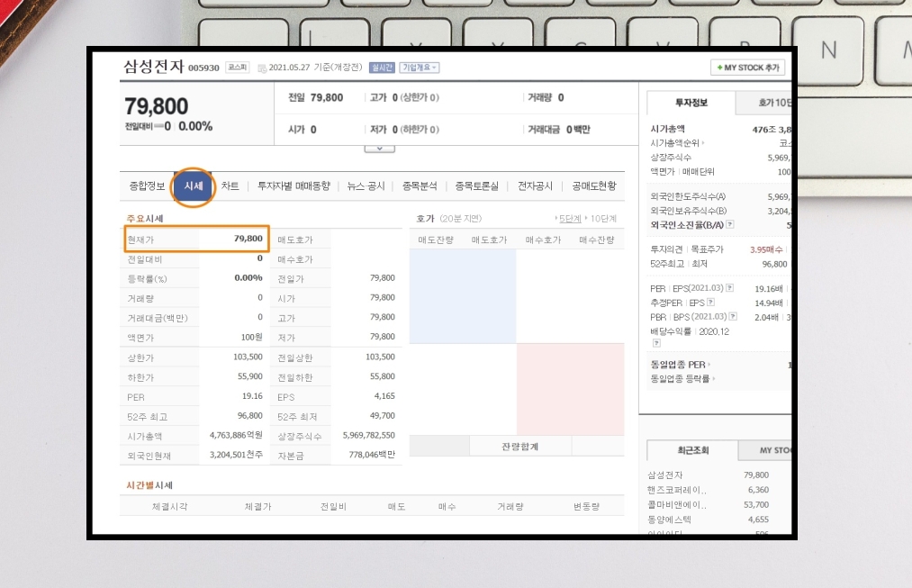Viewport: 912px width, 588px height.
Task: Click the 하한가 value 55,900
Action: point(250,376)
